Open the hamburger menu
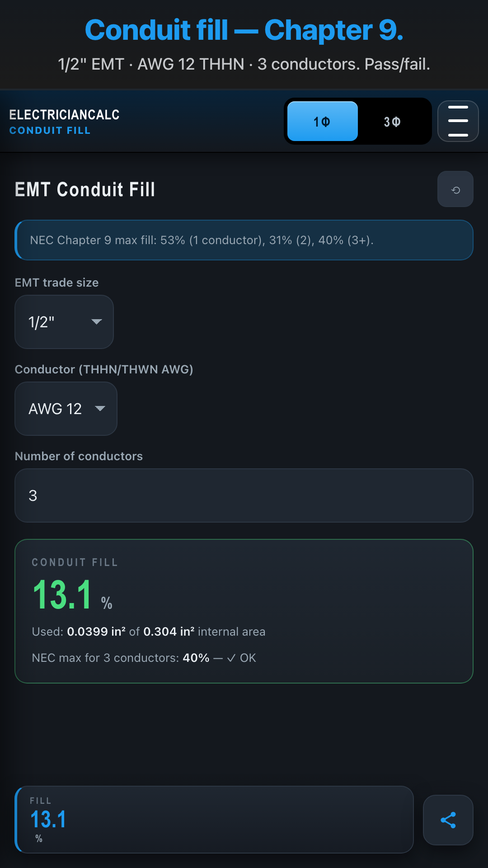This screenshot has height=868, width=488. point(458,121)
